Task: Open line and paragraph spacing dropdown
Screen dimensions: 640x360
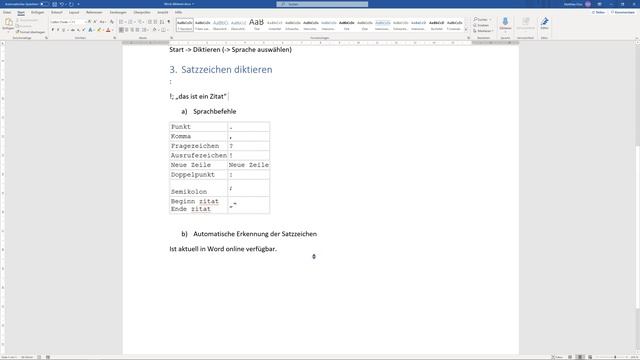Action: (145, 30)
